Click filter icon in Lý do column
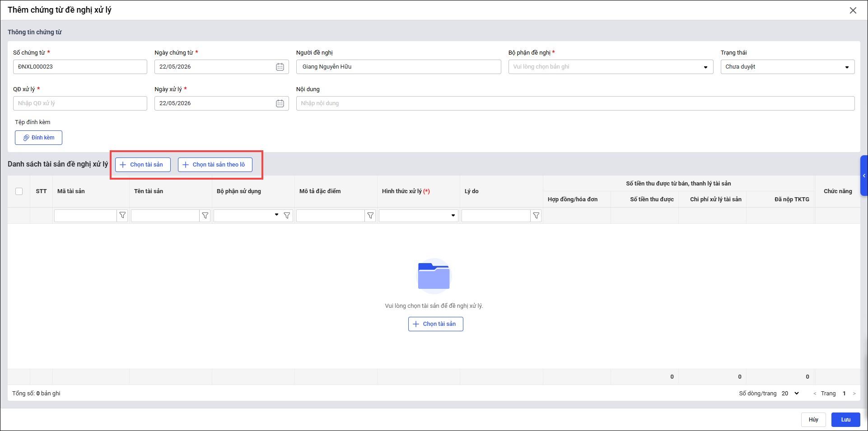 pyautogui.click(x=536, y=216)
